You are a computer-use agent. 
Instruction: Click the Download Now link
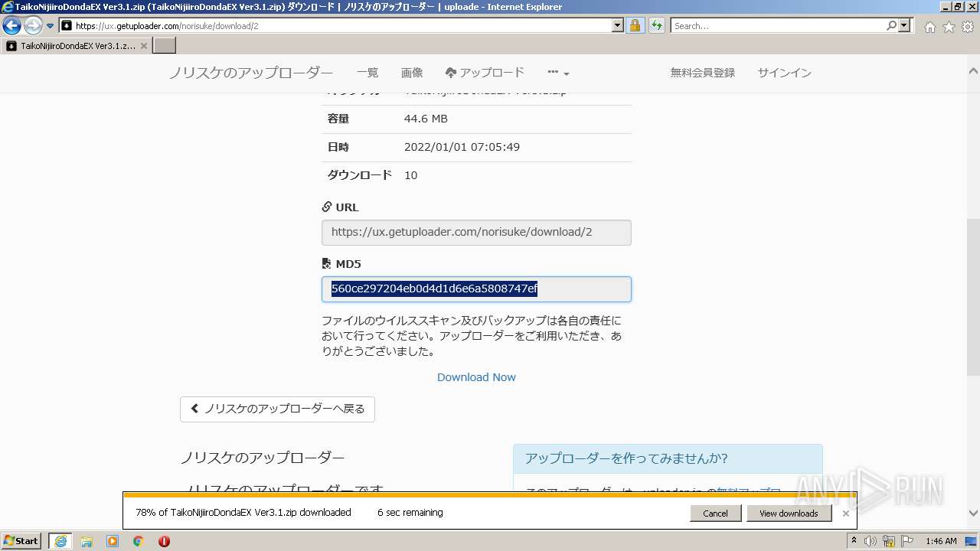(476, 377)
